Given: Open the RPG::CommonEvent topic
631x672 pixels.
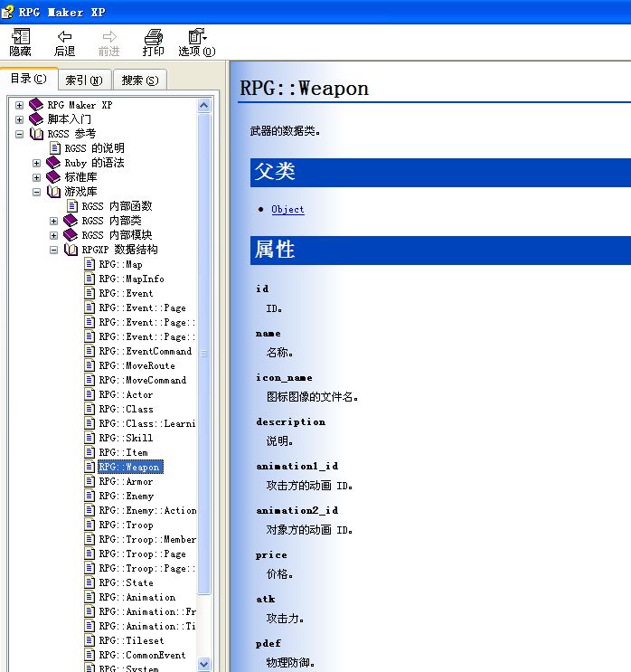Looking at the screenshot, I should tap(143, 655).
